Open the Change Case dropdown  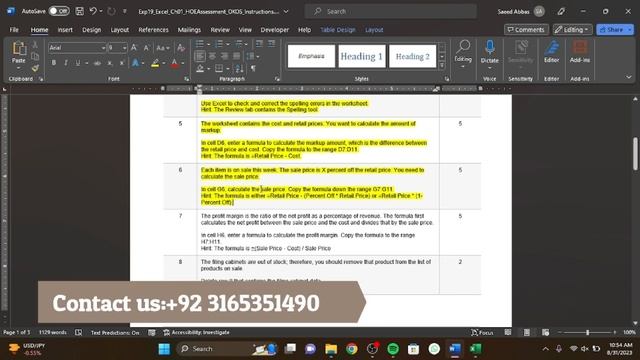tap(162, 48)
